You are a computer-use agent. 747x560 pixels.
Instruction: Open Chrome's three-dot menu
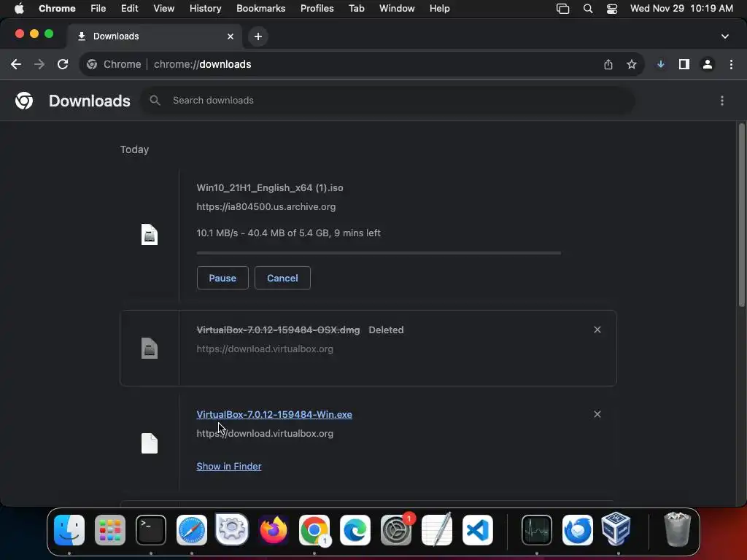(731, 64)
